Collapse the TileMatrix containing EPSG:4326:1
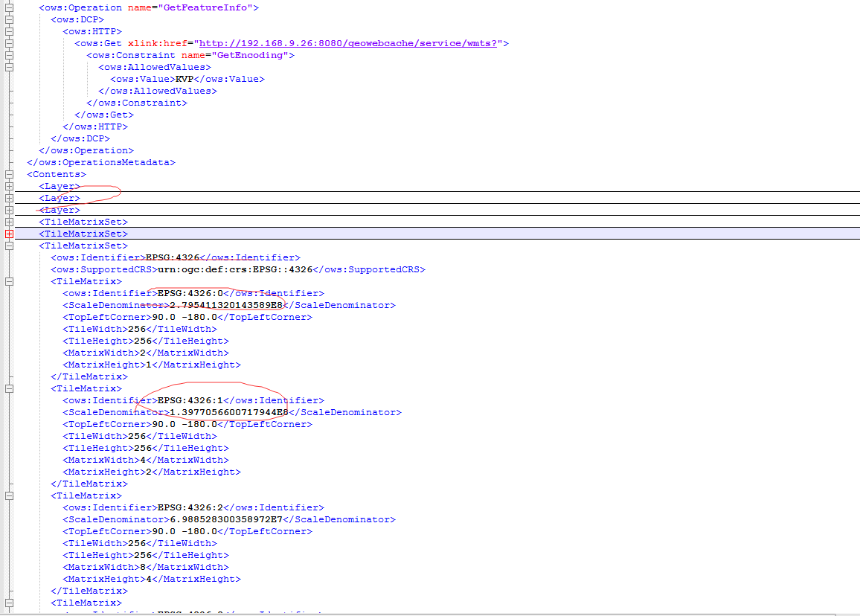This screenshot has width=860, height=616. tap(9, 388)
